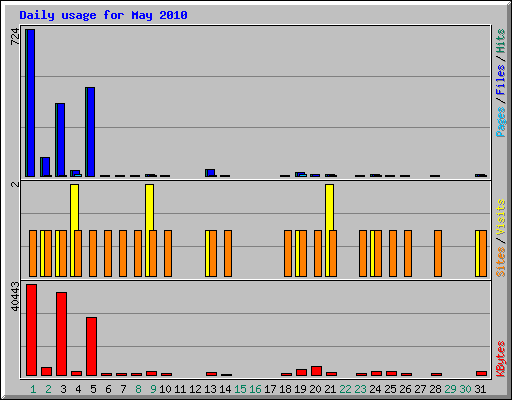Screen dimensions: 512x400
Task: Select the blue Files bar for day 2
Action: point(46,167)
